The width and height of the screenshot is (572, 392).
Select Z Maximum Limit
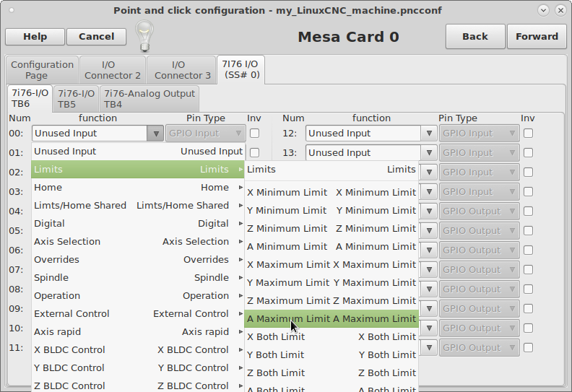(331, 301)
